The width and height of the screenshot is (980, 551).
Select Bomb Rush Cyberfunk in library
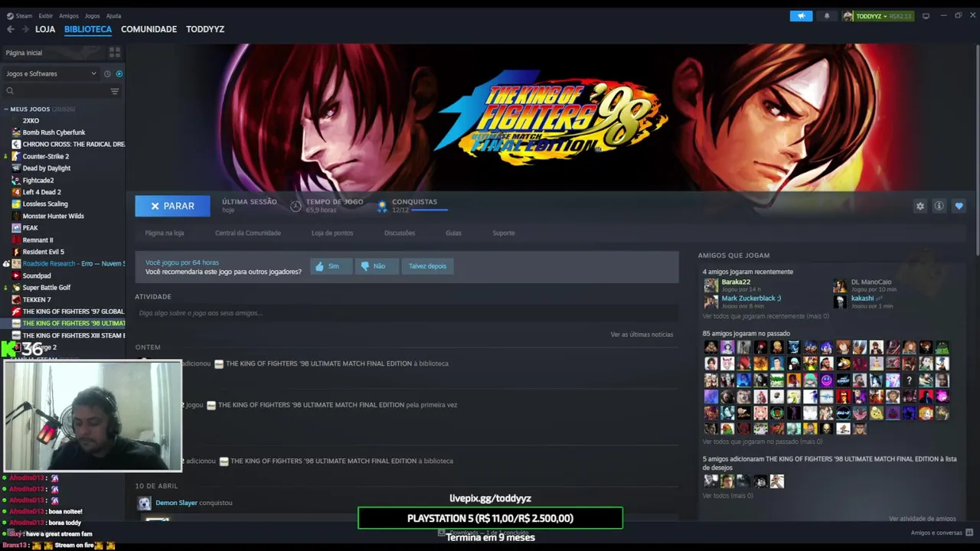[x=54, y=132]
